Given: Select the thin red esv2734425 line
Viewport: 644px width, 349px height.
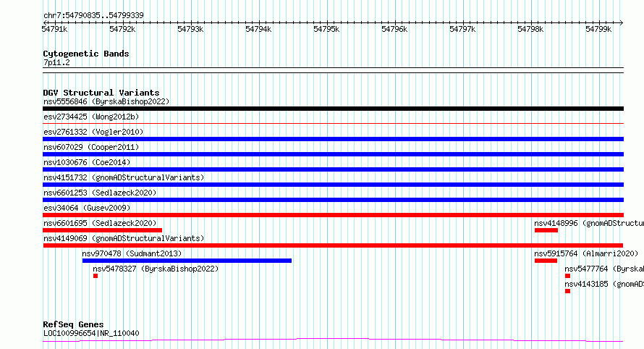Looking at the screenshot, I should coord(333,123).
